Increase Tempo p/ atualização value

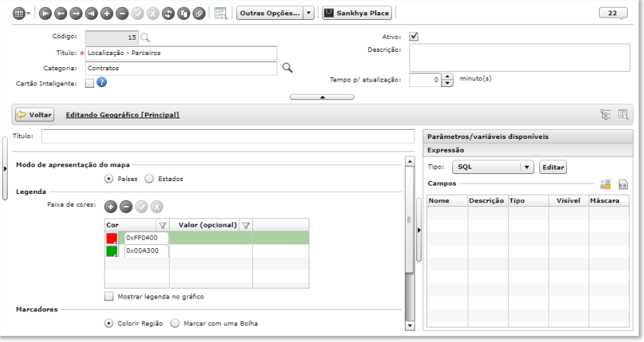(447, 77)
